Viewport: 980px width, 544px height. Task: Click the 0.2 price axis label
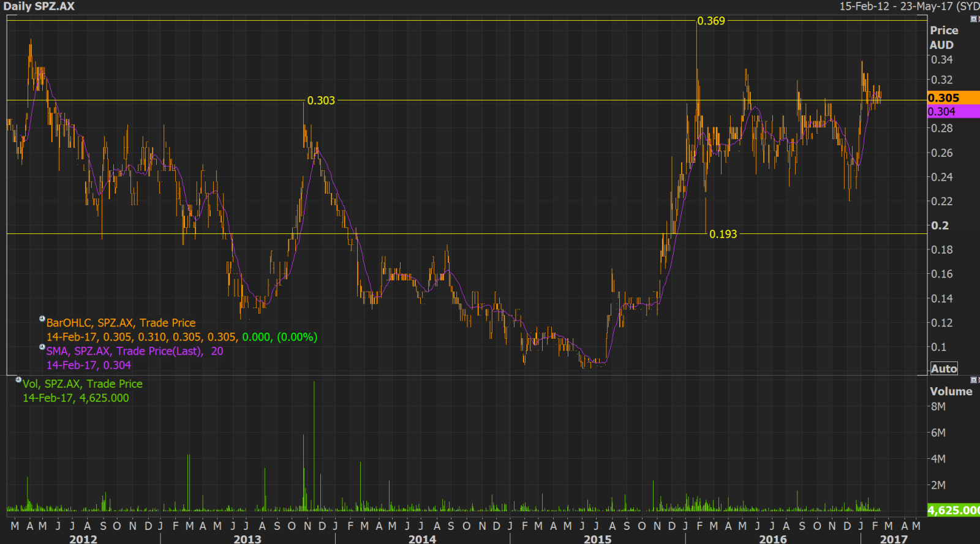pyautogui.click(x=940, y=225)
